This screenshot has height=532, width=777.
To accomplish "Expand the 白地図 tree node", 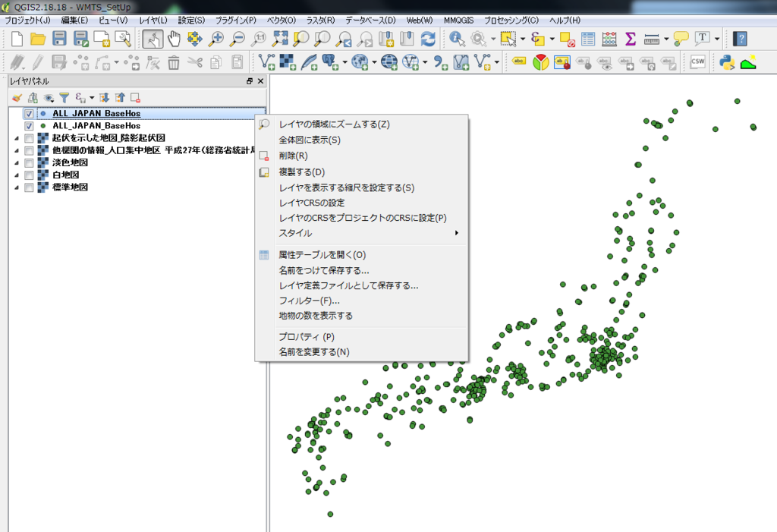I will [17, 175].
